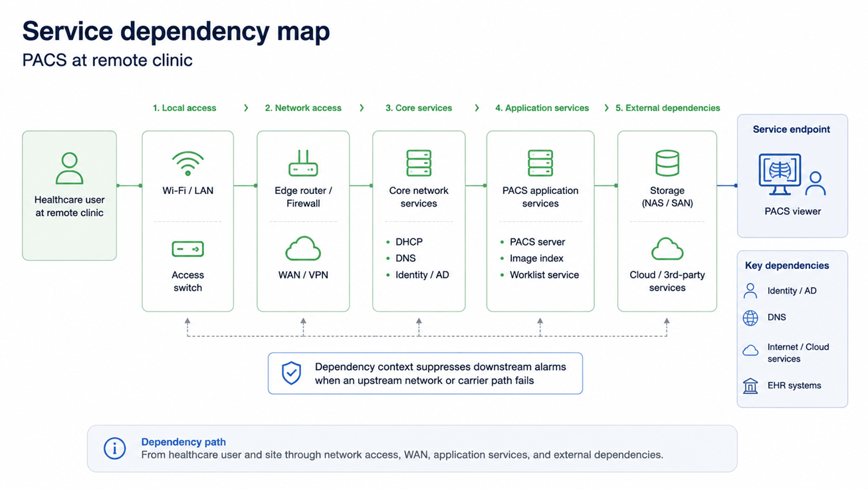Click the 'Service dependency map' title
This screenshot has height=489, width=868.
coord(176,31)
